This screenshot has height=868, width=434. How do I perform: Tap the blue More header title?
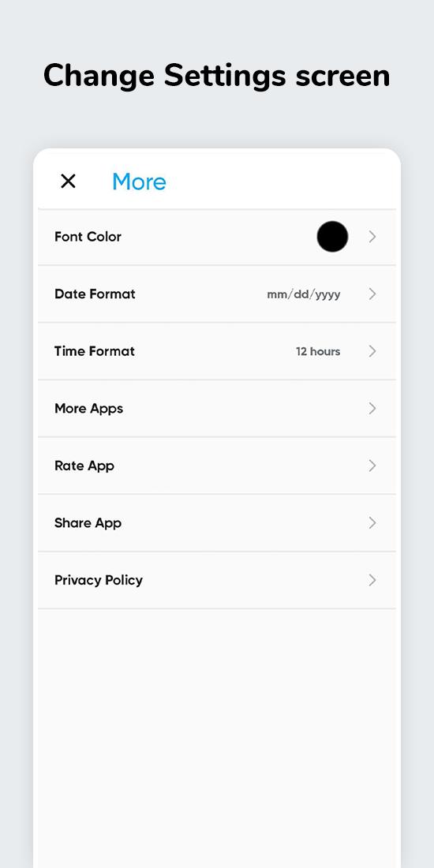[x=139, y=181]
